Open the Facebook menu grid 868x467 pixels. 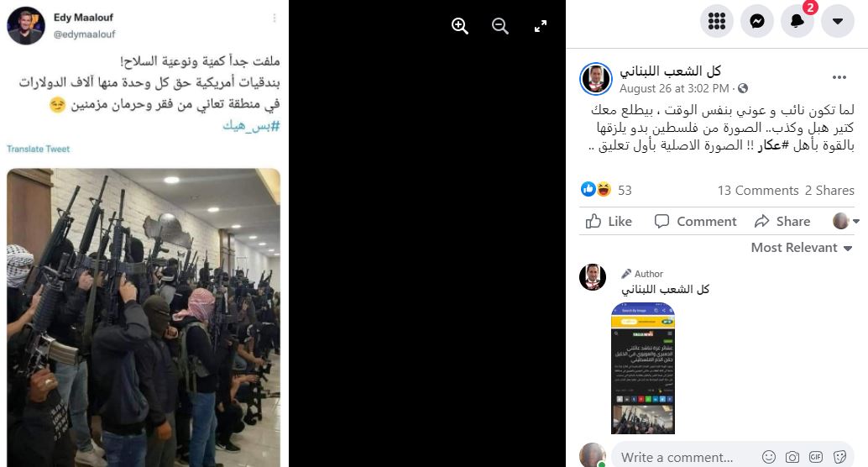point(716,21)
